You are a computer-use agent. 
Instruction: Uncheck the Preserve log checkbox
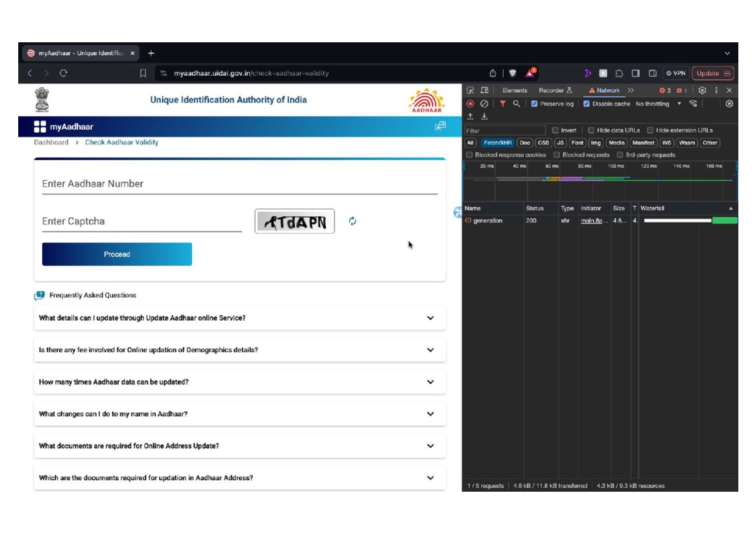point(534,104)
